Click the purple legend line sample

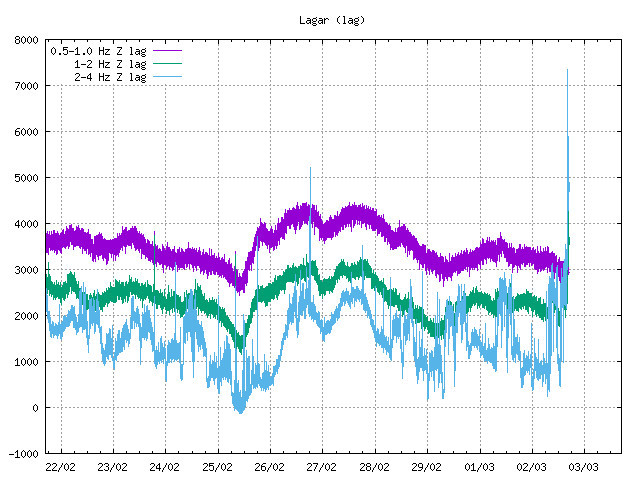[167, 49]
